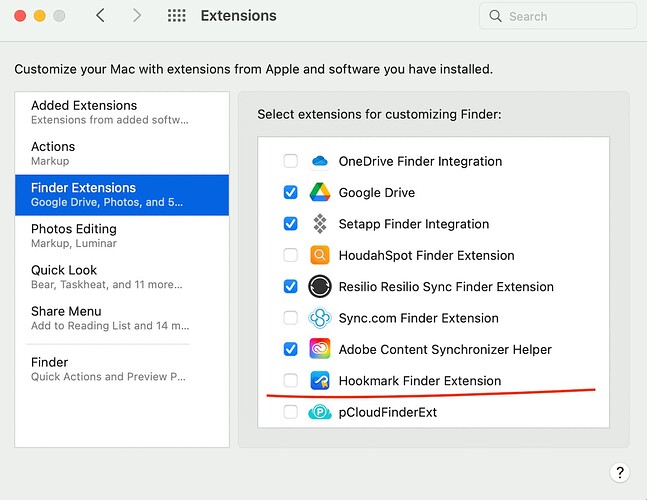Uncheck Adobe Content Synchronizer Helper
This screenshot has height=500, width=647.
pyautogui.click(x=290, y=349)
